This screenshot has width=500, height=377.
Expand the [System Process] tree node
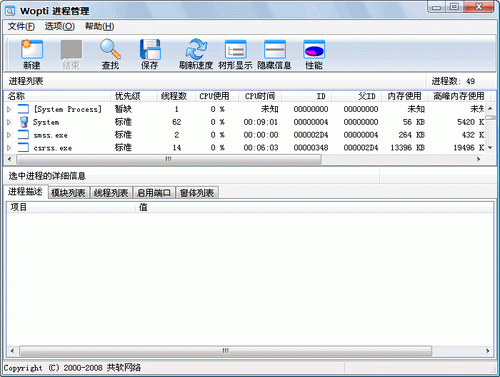click(x=9, y=109)
